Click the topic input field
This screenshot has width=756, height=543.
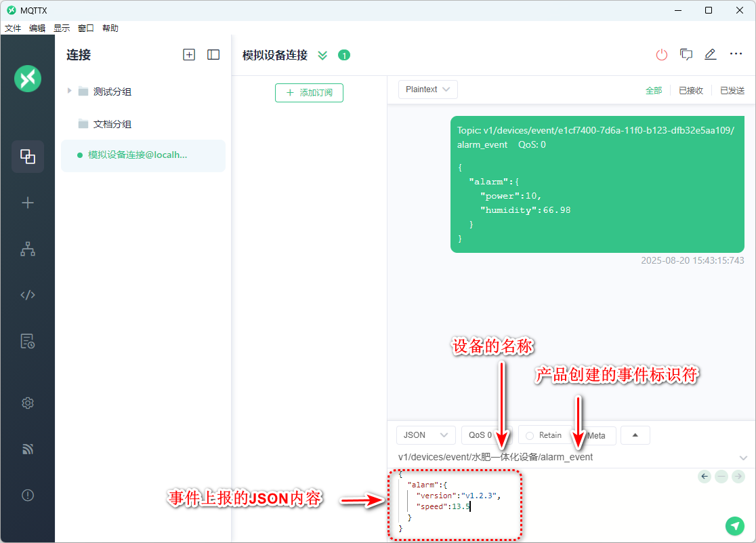[x=562, y=457]
